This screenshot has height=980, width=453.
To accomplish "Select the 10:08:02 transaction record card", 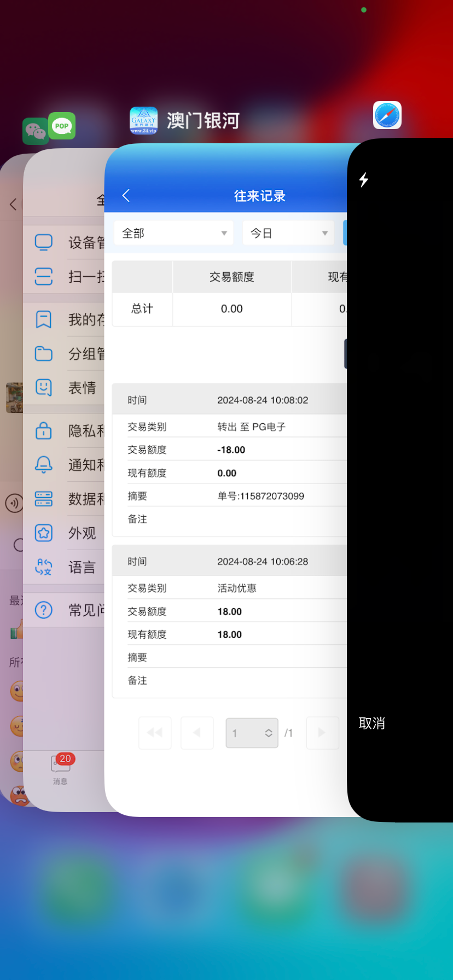I will (x=230, y=459).
